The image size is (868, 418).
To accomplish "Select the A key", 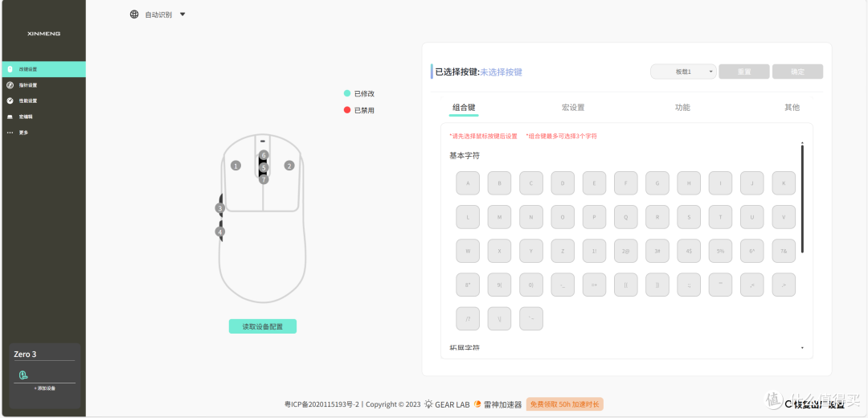I will pos(468,183).
